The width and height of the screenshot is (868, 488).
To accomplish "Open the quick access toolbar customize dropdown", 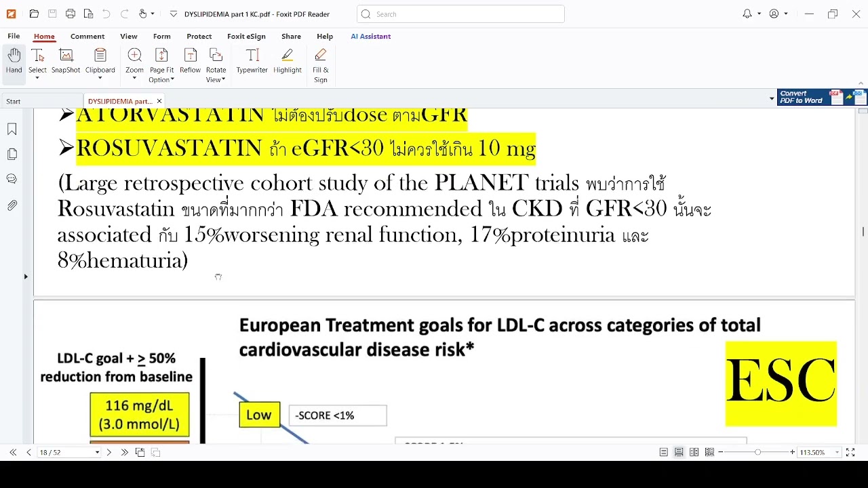I will 174,14.
